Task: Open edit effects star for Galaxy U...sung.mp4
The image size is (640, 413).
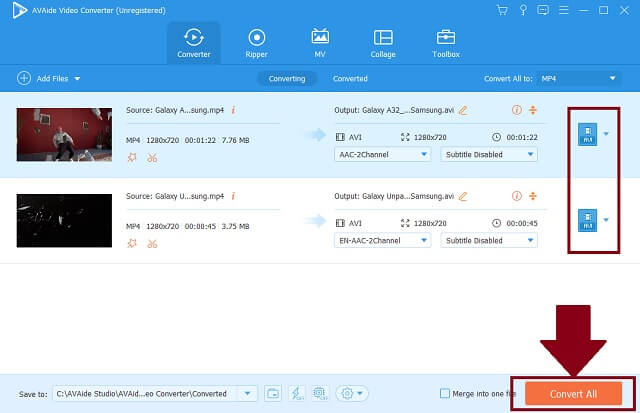Action: [x=132, y=244]
